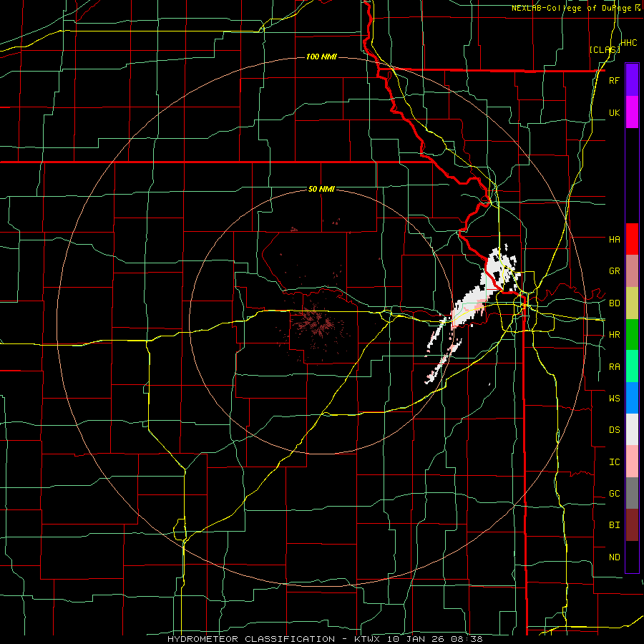The image size is (644, 644).
Task: Click the UK magenta color swatch
Action: tap(632, 112)
